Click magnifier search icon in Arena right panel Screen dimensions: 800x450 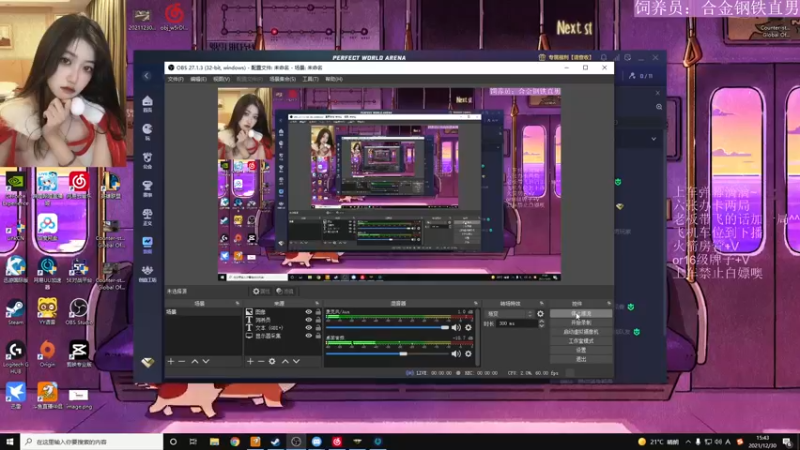659,107
